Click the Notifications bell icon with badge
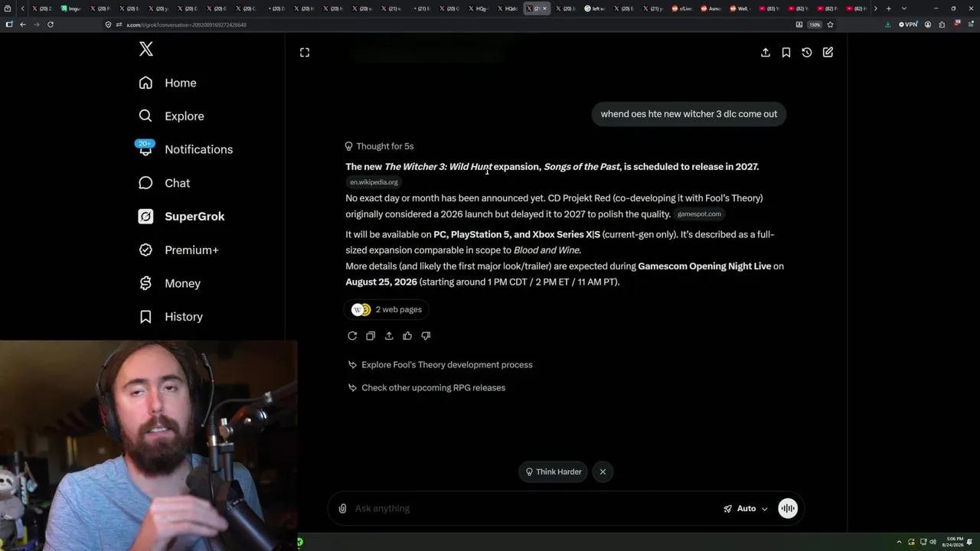The width and height of the screenshot is (980, 551). coord(145,148)
